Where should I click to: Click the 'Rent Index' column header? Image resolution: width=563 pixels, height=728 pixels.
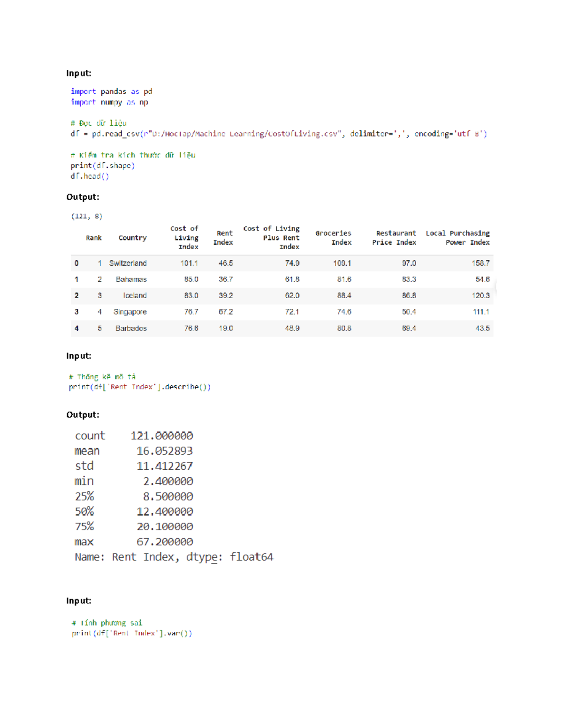223,238
